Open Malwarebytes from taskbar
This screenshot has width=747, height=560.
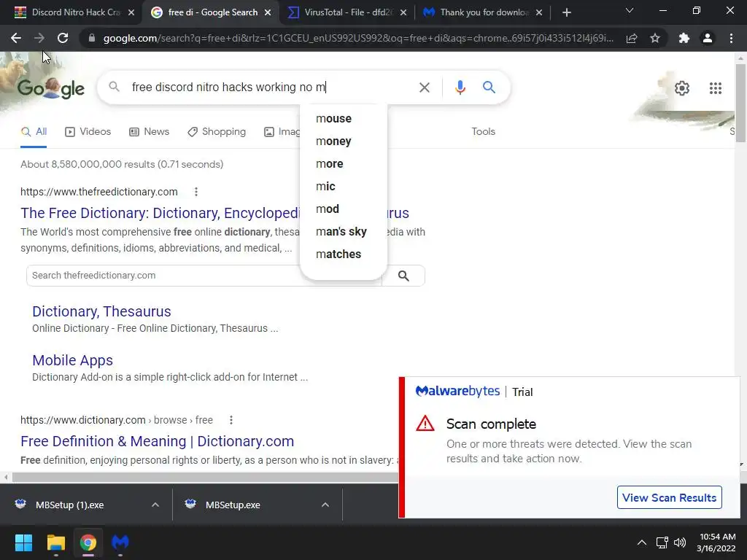coord(120,542)
